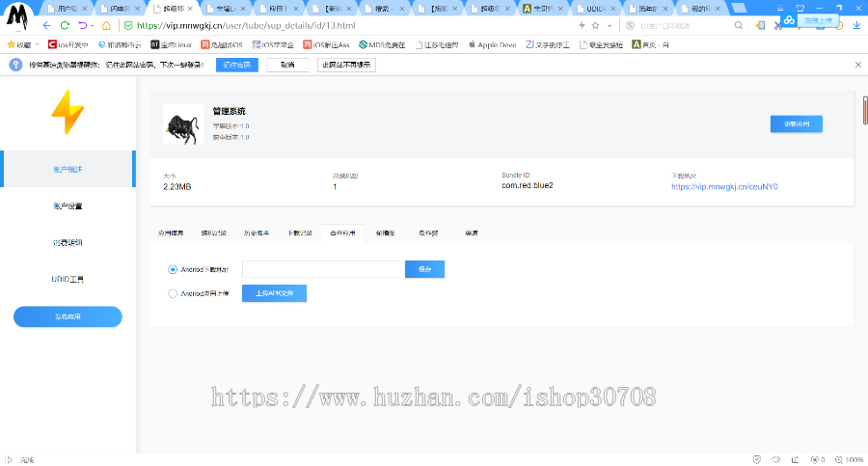Click the password prompt key icon

pos(15,65)
